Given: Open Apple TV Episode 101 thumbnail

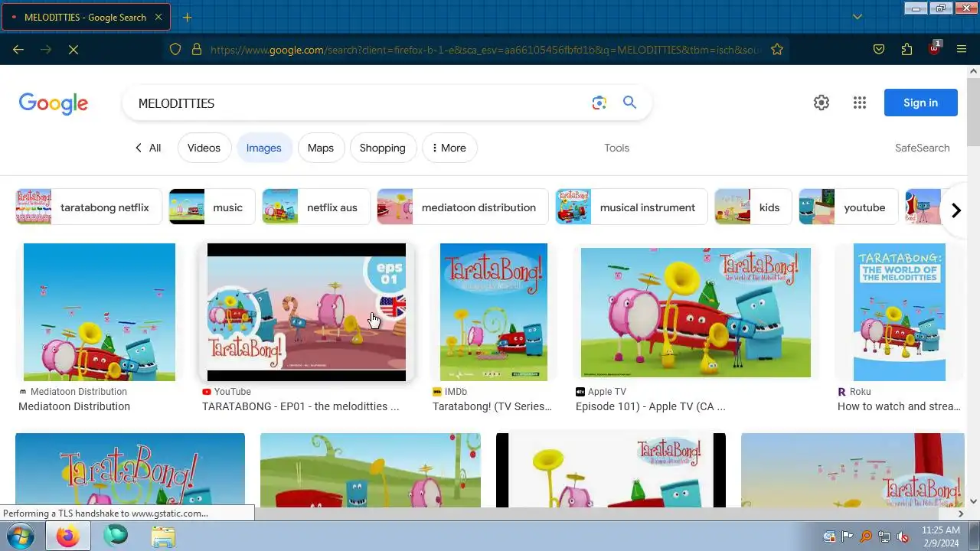Looking at the screenshot, I should pos(696,312).
